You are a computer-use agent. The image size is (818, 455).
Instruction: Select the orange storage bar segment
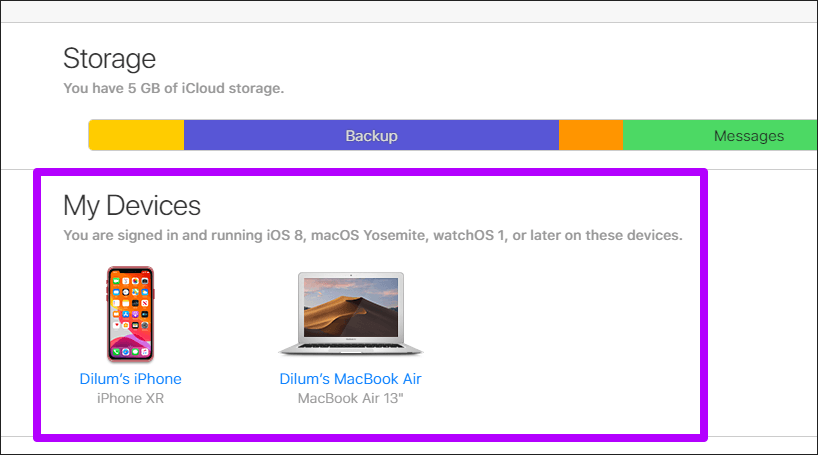click(591, 135)
